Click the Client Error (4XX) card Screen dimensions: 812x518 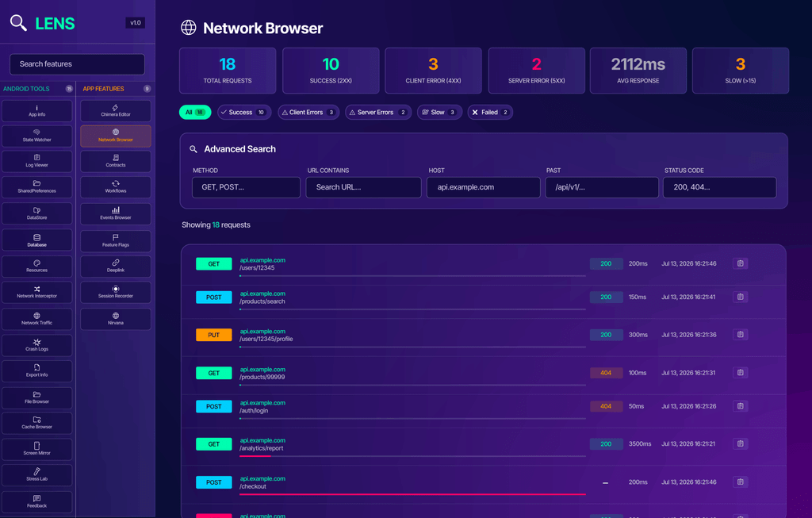[x=434, y=71]
